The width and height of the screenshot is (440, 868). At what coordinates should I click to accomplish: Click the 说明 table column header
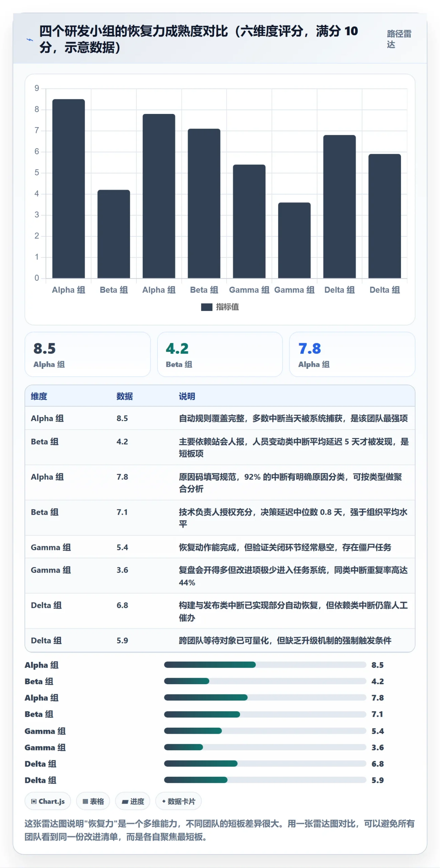pos(187,396)
